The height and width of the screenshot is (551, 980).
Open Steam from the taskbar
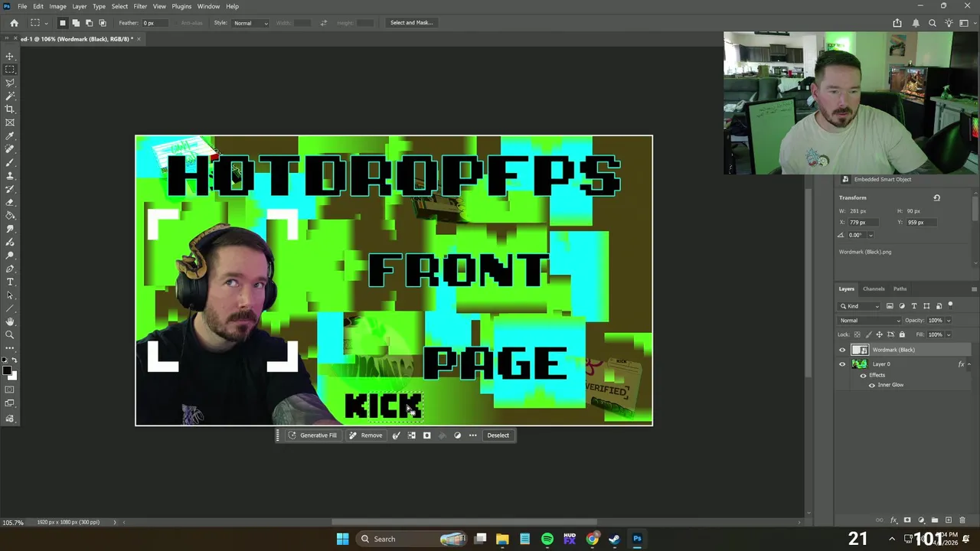coord(614,539)
